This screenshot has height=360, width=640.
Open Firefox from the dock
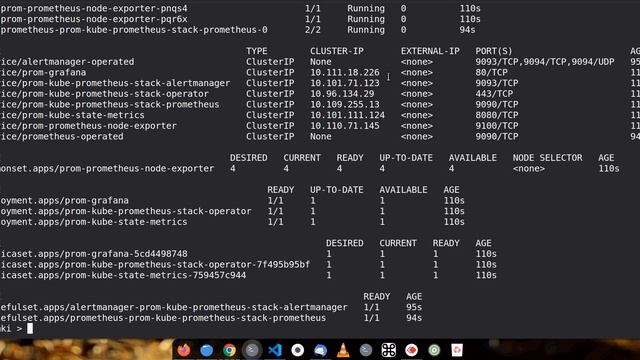[184, 350]
